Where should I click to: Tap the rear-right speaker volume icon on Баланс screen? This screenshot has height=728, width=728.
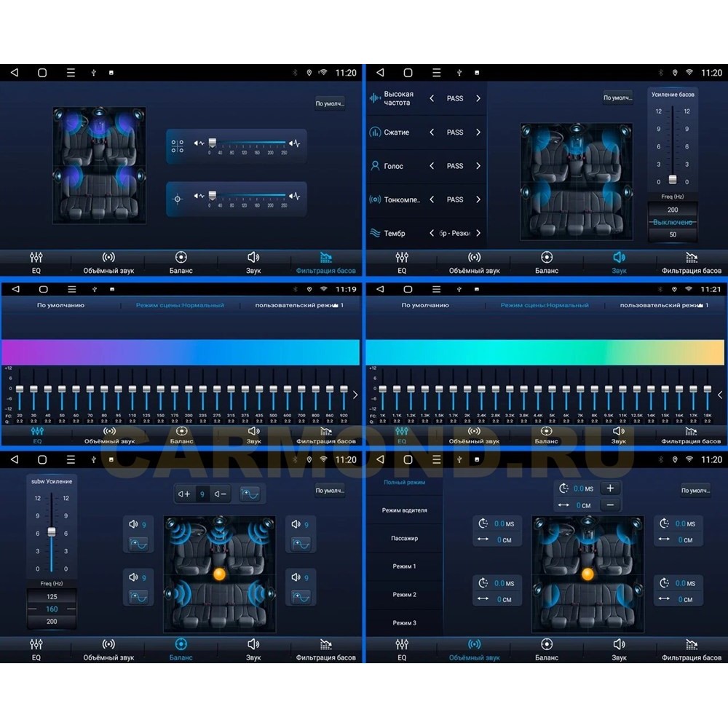point(296,577)
